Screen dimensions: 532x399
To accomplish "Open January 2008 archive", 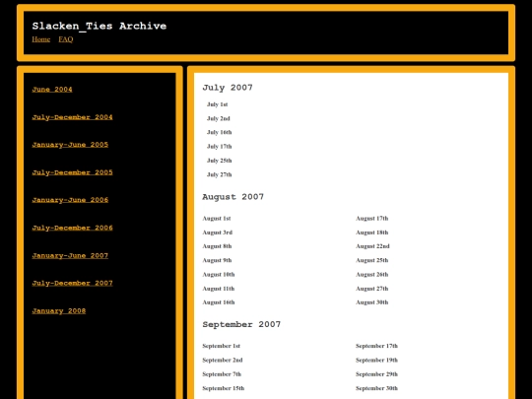I will (x=59, y=310).
